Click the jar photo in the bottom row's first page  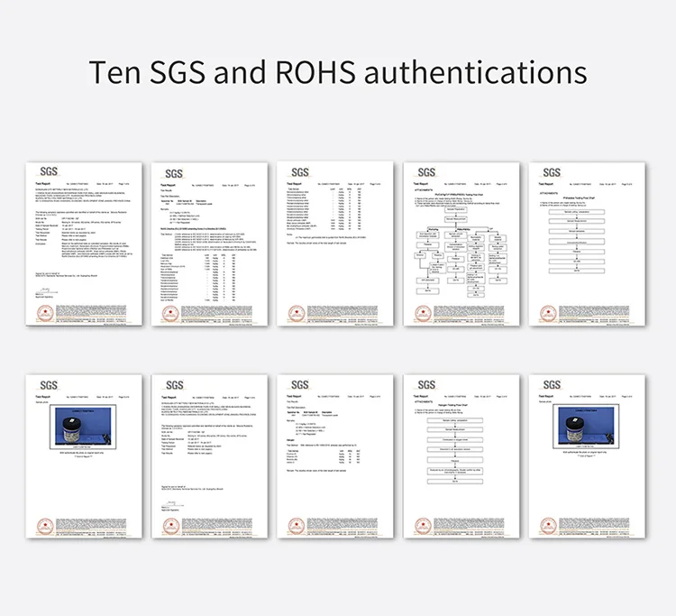tap(83, 428)
